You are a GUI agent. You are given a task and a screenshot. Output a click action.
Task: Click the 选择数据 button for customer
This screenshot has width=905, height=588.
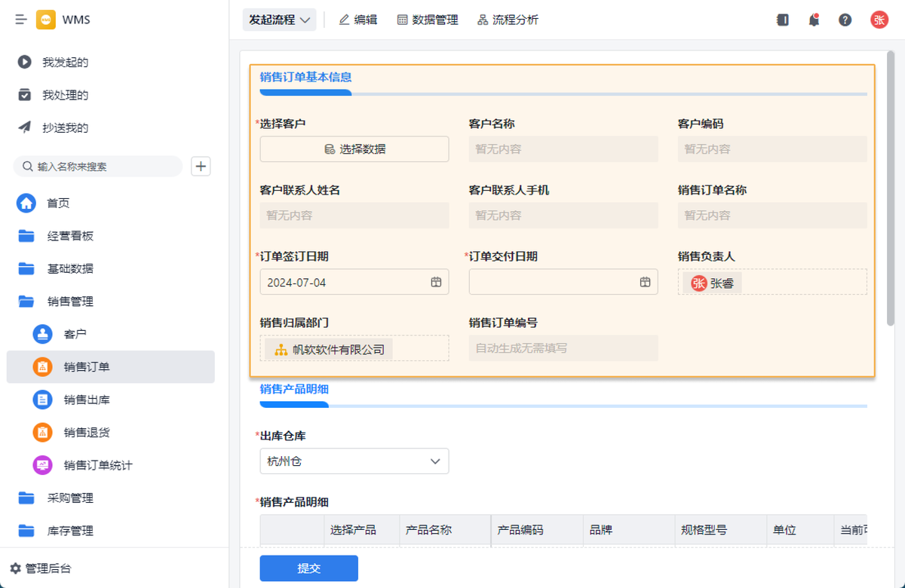pos(354,149)
